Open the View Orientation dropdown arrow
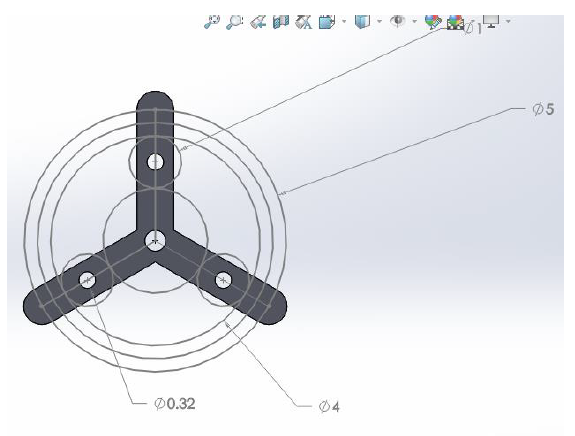575x436 pixels. pyautogui.click(x=344, y=22)
